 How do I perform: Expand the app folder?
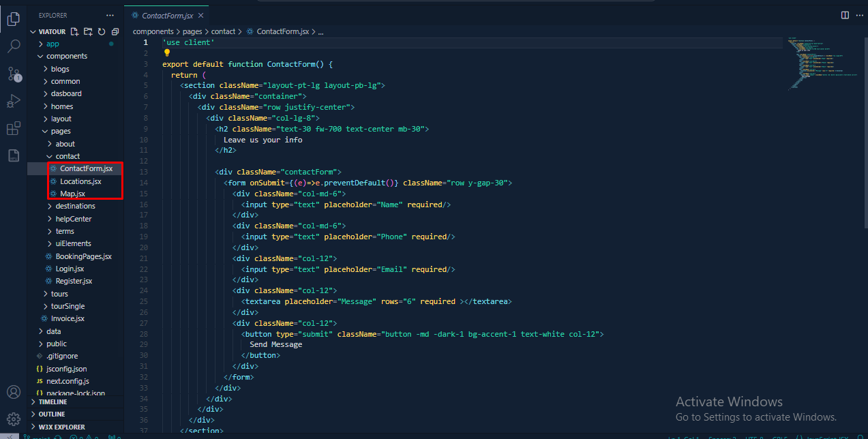tap(53, 44)
